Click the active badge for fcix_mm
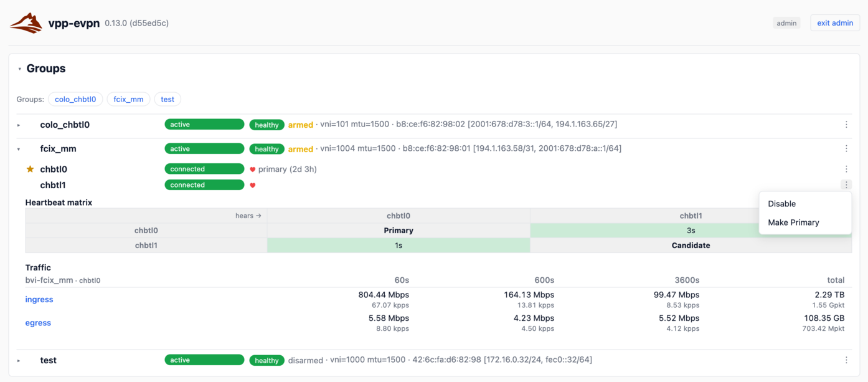 (204, 149)
